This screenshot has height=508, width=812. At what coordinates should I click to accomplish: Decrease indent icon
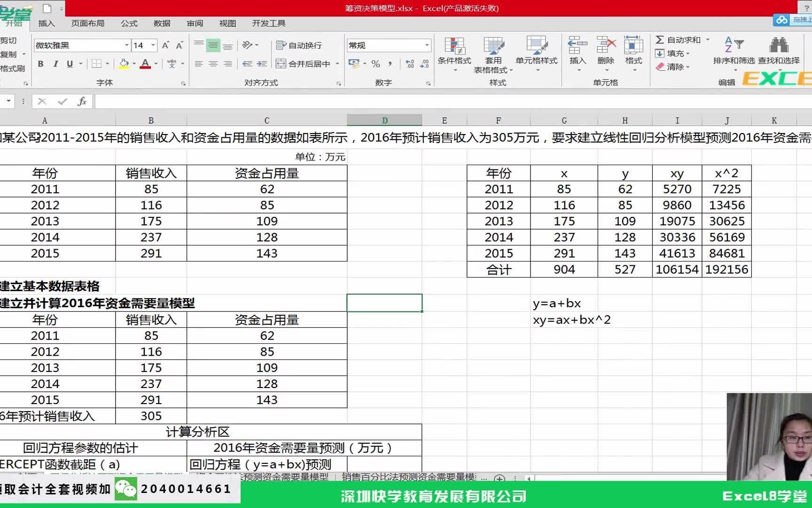[x=248, y=64]
